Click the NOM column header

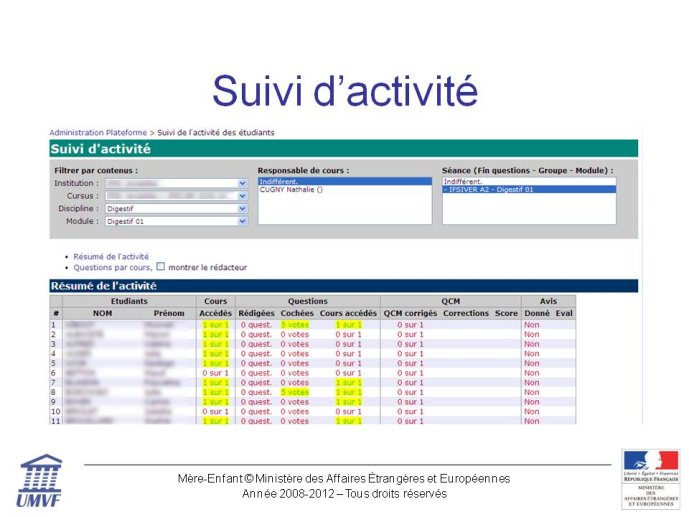point(102,313)
